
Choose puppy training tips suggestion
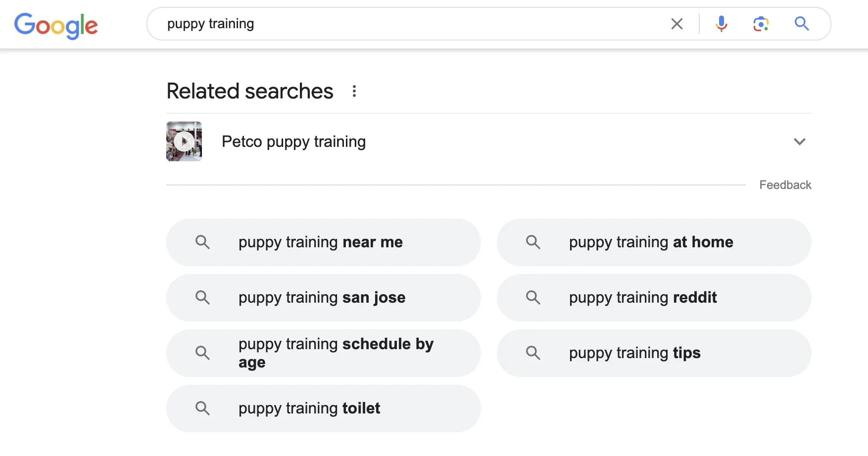[x=654, y=353]
